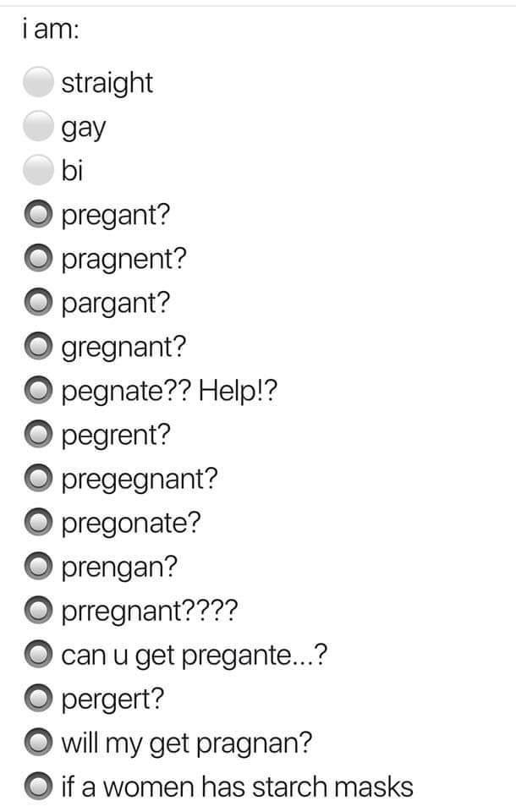
Task: Pick "if a women has starch masks" option
Action: click(x=39, y=787)
